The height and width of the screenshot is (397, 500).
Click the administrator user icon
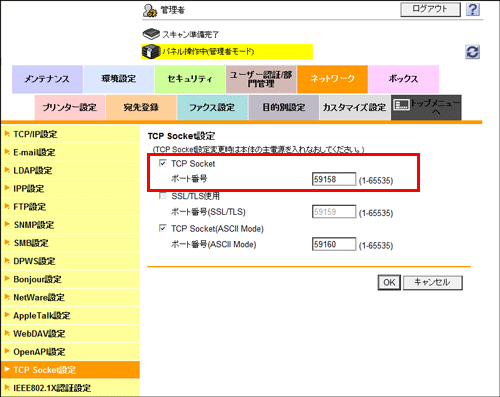[x=150, y=10]
